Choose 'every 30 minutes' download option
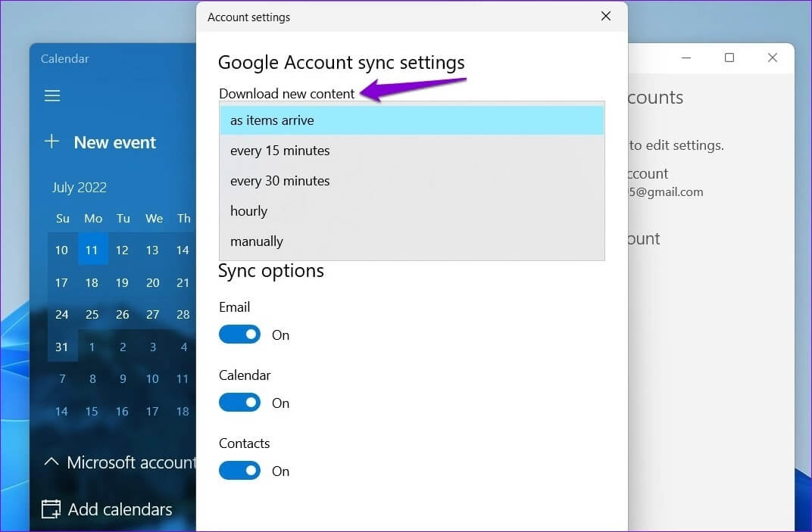 pos(412,181)
